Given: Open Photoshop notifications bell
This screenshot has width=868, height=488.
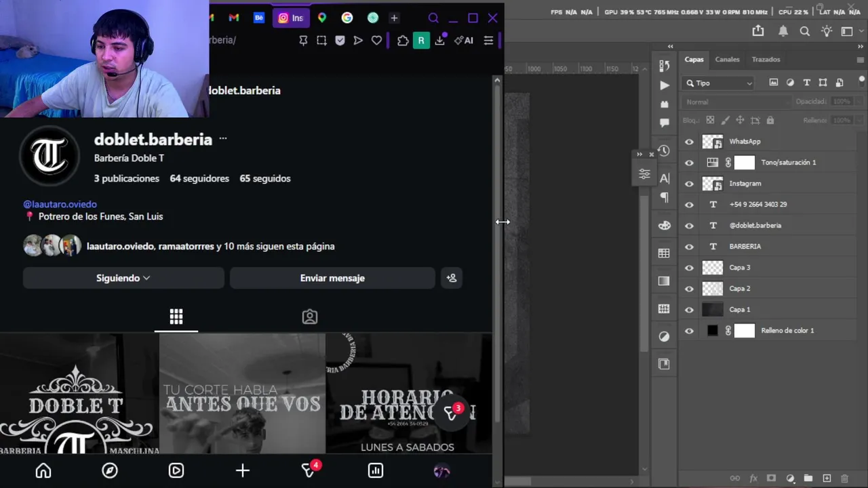Looking at the screenshot, I should tap(783, 30).
